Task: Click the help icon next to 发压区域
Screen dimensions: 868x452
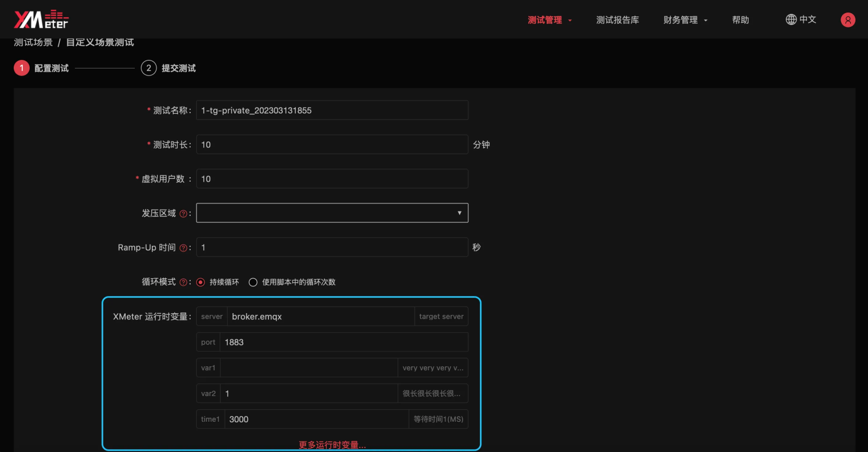Action: pyautogui.click(x=183, y=213)
